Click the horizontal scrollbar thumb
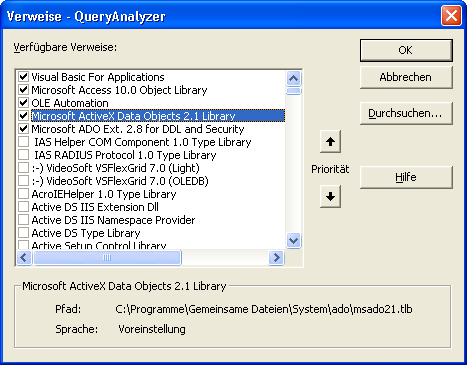The image size is (467, 365). (107, 258)
